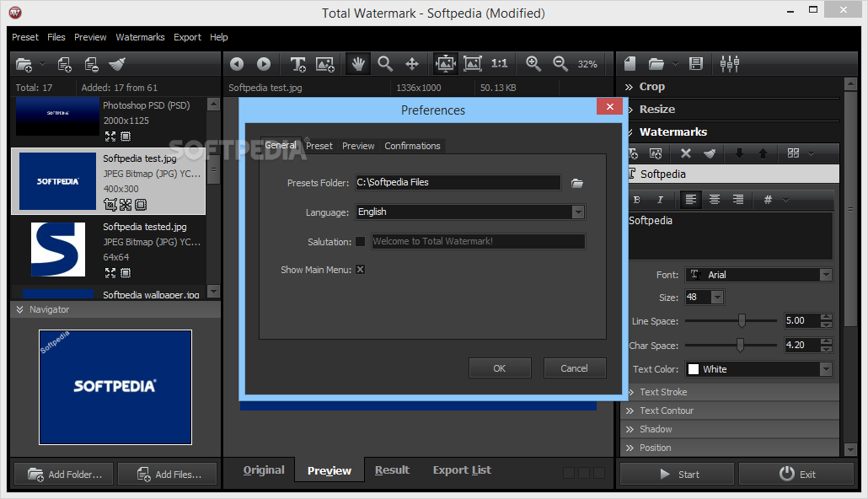Open the Language dropdown

[x=578, y=212]
